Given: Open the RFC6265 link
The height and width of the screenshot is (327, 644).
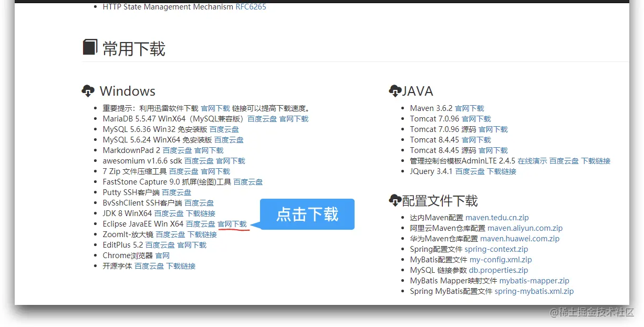Looking at the screenshot, I should pos(251,7).
